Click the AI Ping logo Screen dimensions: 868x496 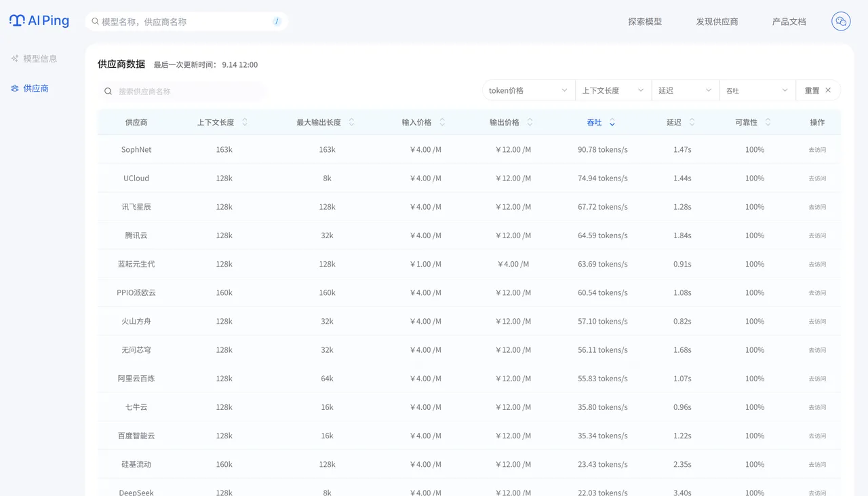tap(39, 21)
